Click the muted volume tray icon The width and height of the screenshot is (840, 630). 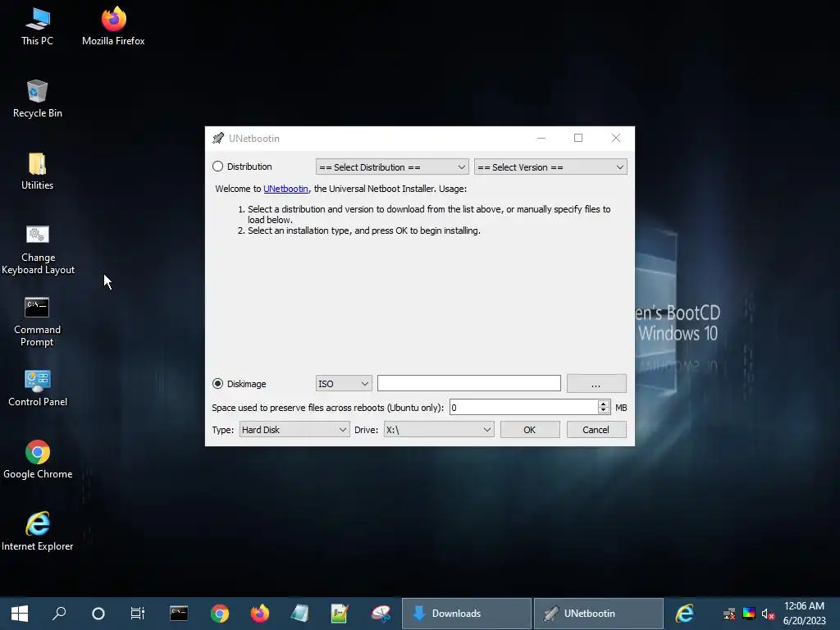768,614
